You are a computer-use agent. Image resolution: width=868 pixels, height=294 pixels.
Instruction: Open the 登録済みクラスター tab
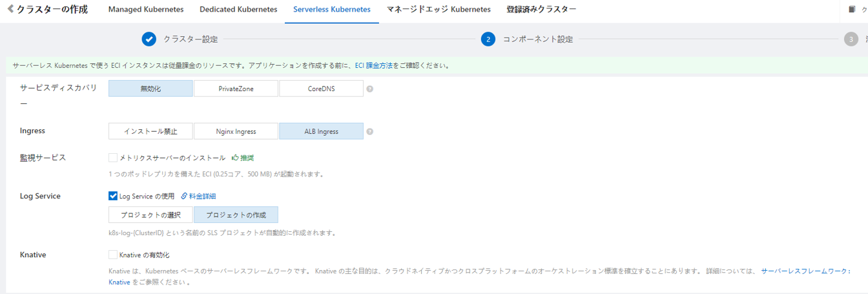pyautogui.click(x=541, y=10)
